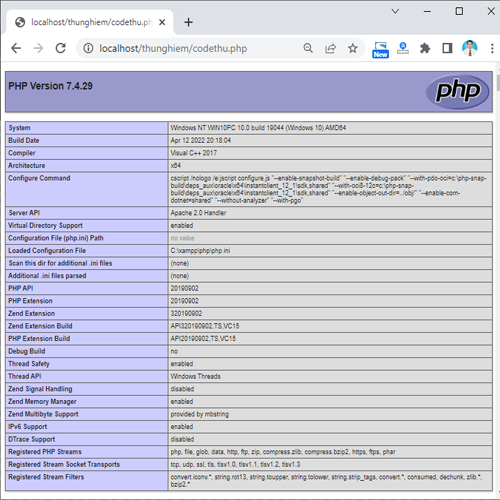Click the 'tcp, udp, ssl, tls' transports value
This screenshot has height=500, width=500.
click(x=235, y=464)
